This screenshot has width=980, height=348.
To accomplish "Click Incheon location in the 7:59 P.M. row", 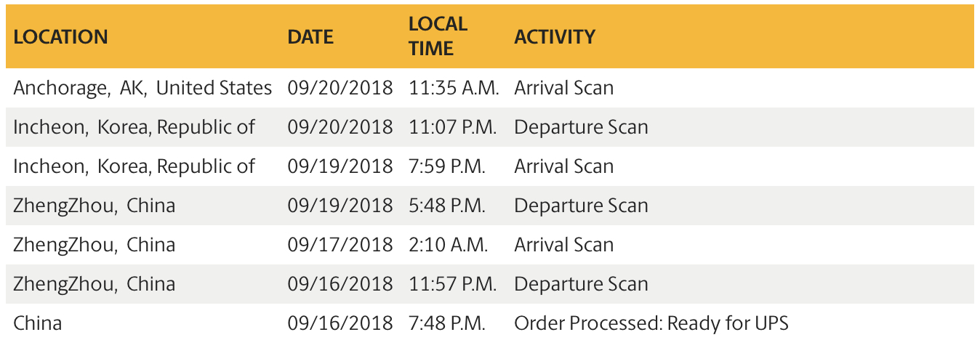I will coord(134,166).
